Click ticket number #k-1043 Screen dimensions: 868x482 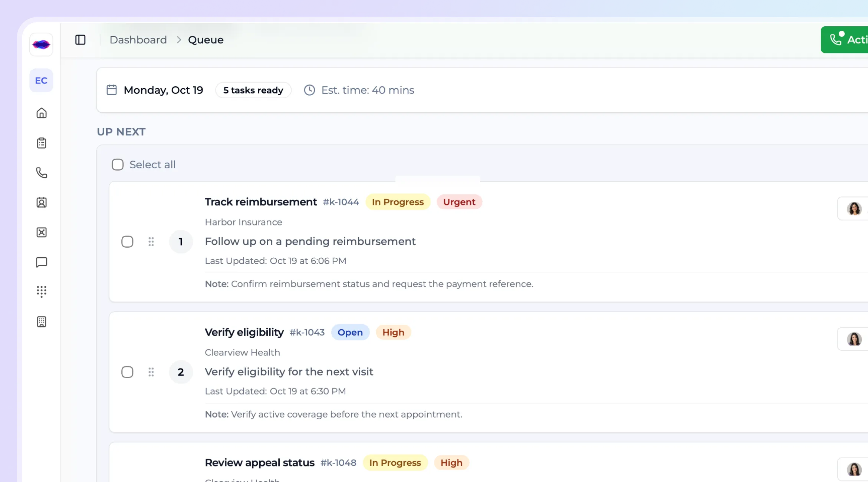coord(307,332)
